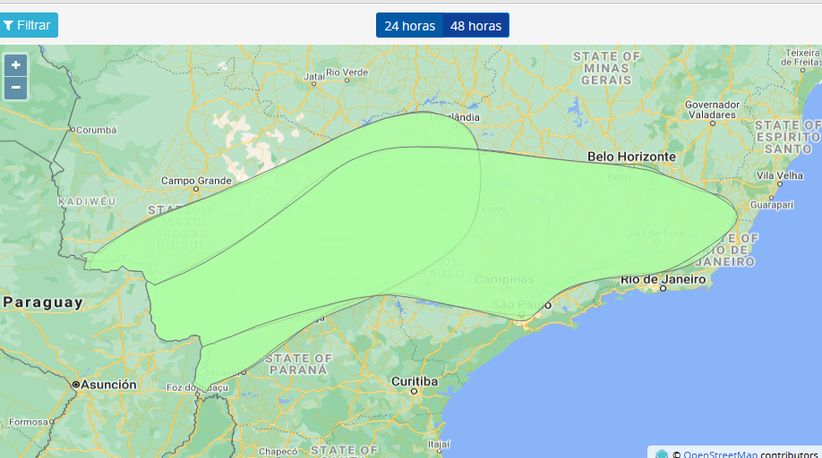The height and width of the screenshot is (458, 822).
Task: Click the Asunción capital marker
Action: click(x=76, y=384)
